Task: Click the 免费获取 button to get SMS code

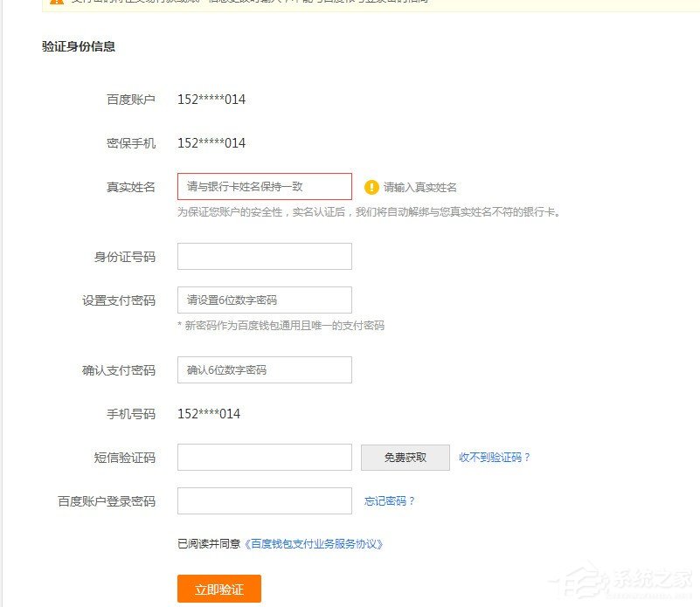Action: (x=405, y=457)
